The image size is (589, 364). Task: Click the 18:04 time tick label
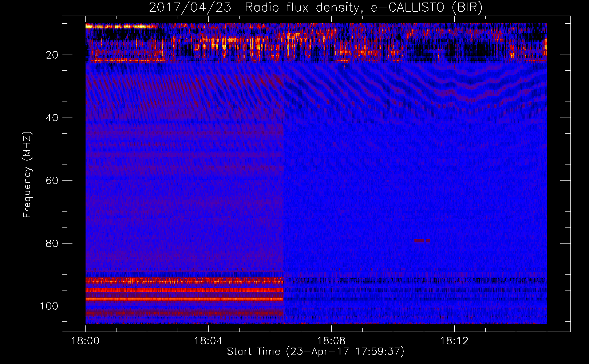[208, 341]
